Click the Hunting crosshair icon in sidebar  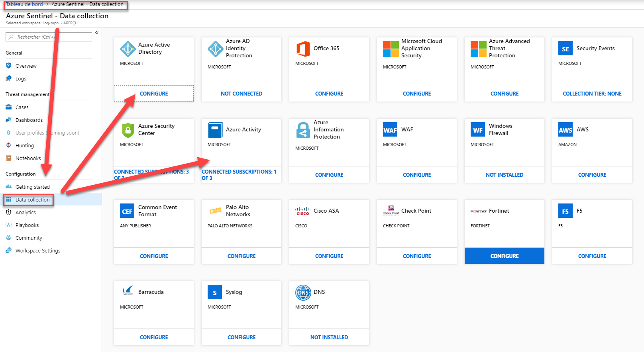click(8, 145)
